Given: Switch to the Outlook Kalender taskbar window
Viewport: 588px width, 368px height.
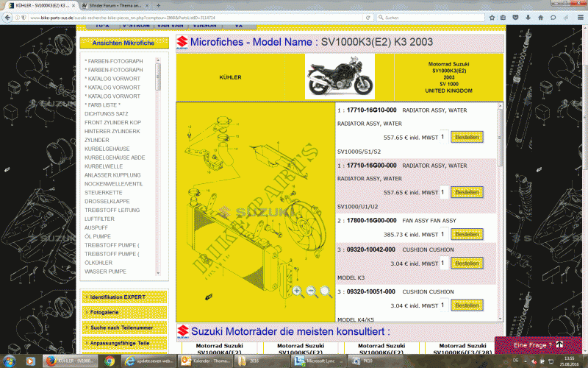Looking at the screenshot, I should point(205,361).
